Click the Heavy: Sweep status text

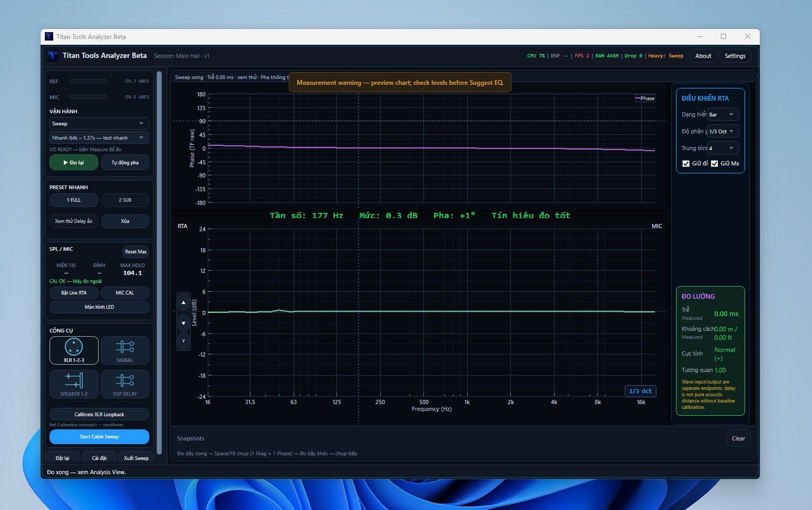666,56
